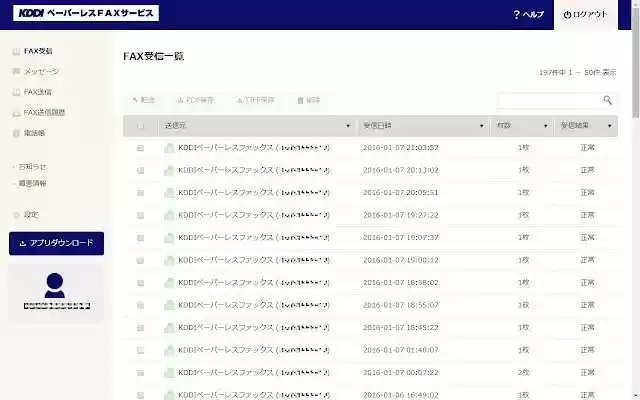640x400 pixels.
Task: Click fax document icon in 19:00:12 row
Action: click(x=169, y=260)
